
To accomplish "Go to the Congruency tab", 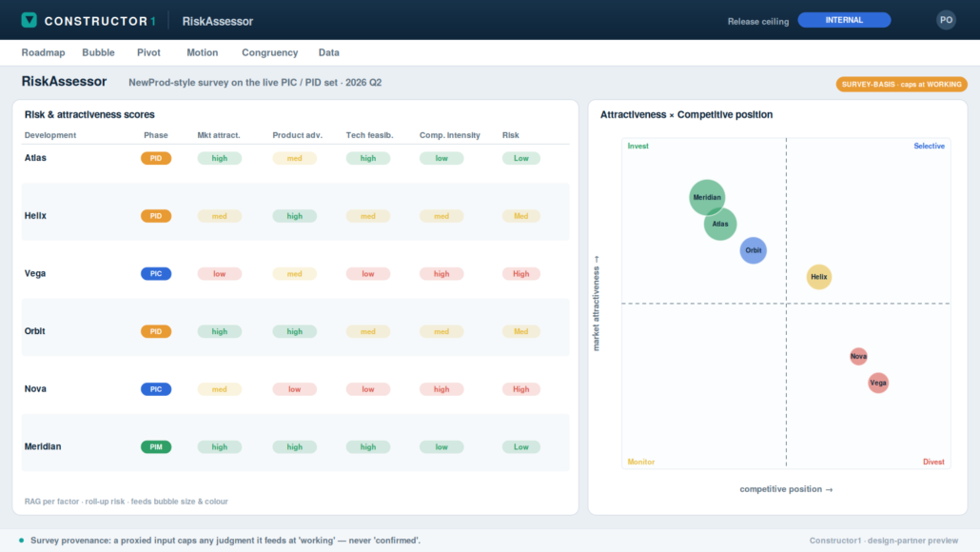I will 269,52.
